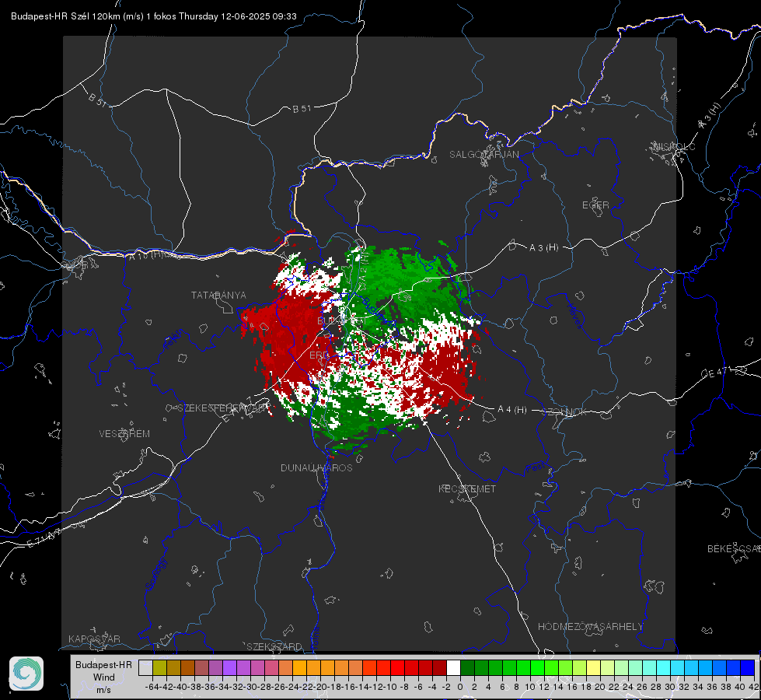Click the EGER city label
Viewport: 761px width, 700px height.
(595, 205)
